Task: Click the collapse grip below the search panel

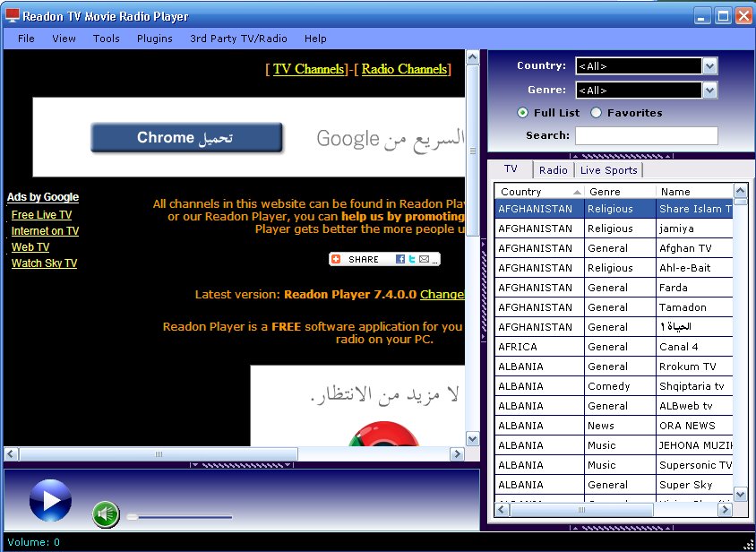Action: coord(622,156)
